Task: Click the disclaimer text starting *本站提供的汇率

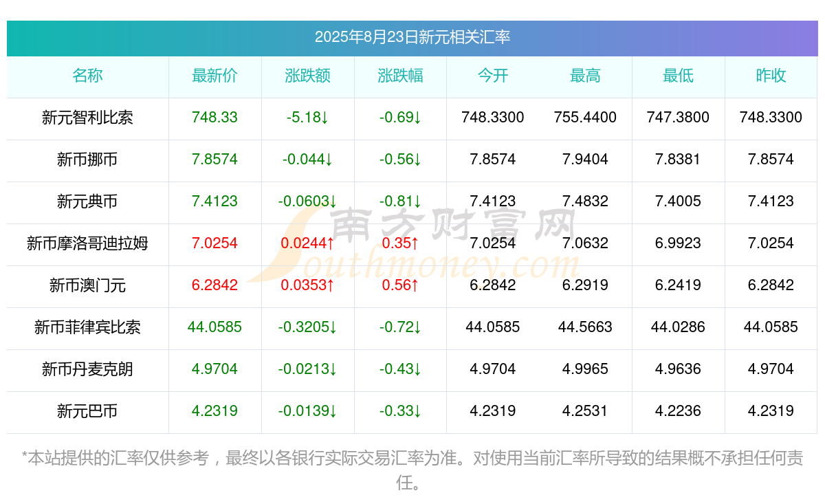Action: click(x=412, y=470)
